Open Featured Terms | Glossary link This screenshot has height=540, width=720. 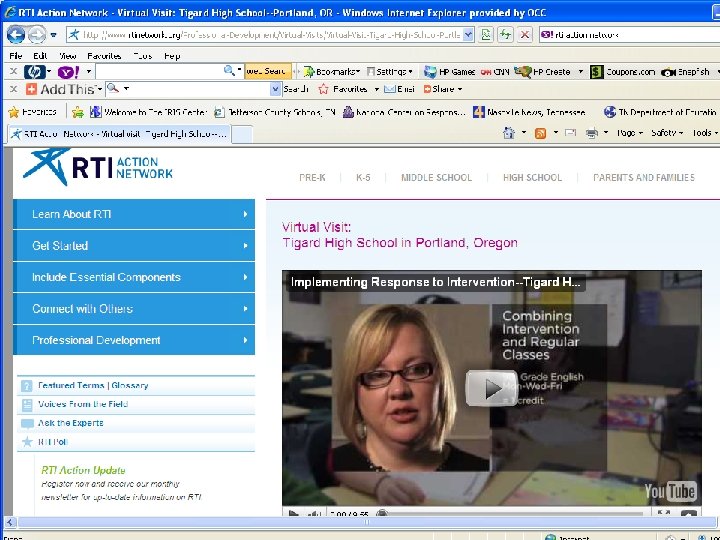pos(93,386)
